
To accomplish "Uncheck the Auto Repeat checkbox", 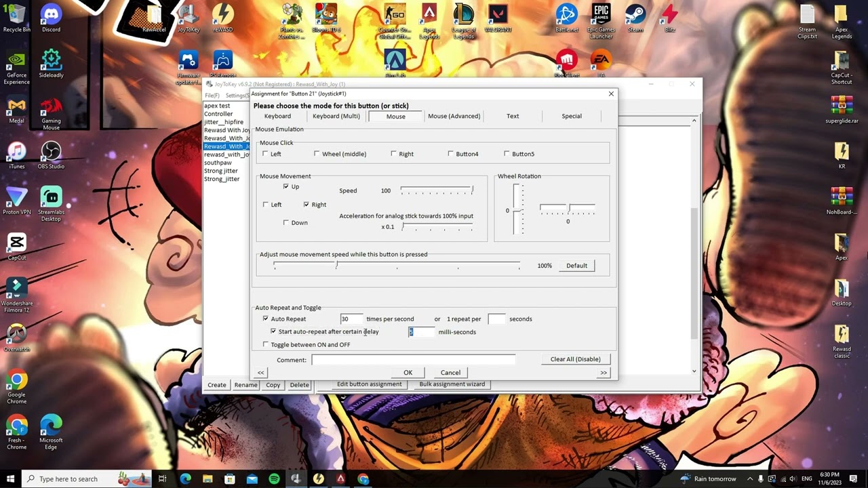I will (x=266, y=319).
